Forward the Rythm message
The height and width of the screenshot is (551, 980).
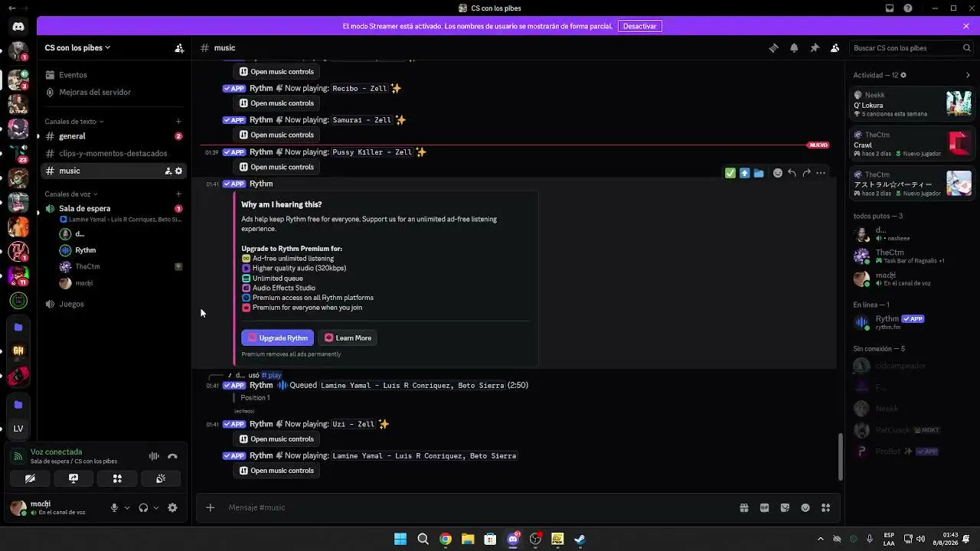[806, 173]
